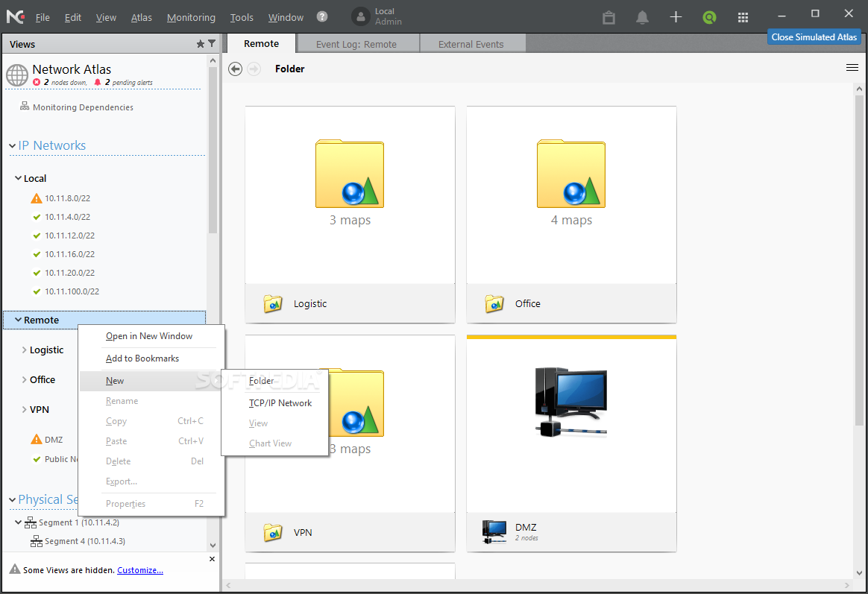Select the 10.11.100.0/22 network entry
The width and height of the screenshot is (868, 594).
72,291
